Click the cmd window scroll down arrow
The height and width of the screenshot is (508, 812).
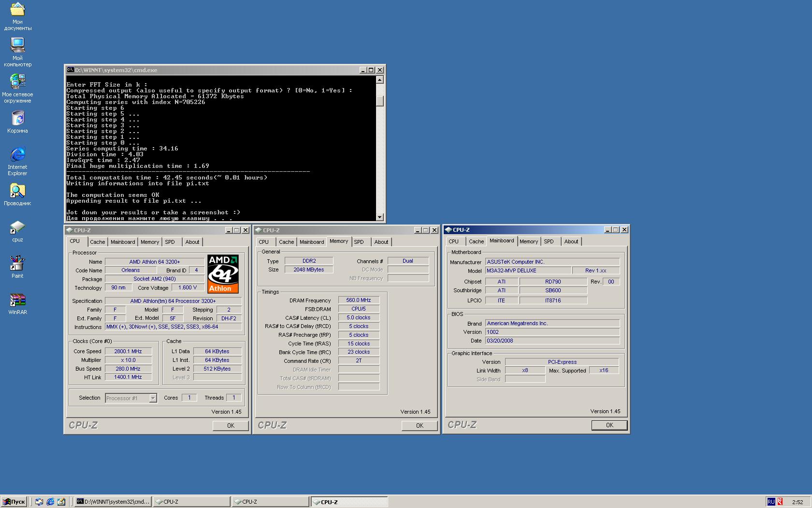coord(380,217)
